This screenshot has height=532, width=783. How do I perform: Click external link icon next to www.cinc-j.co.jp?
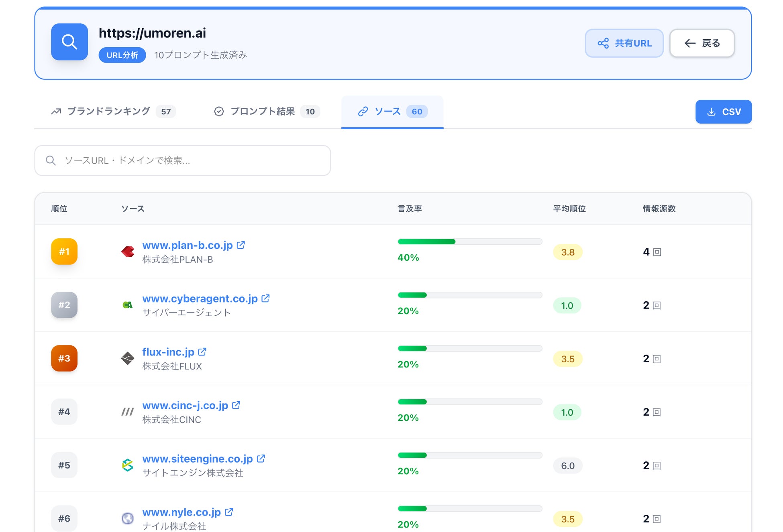point(236,405)
